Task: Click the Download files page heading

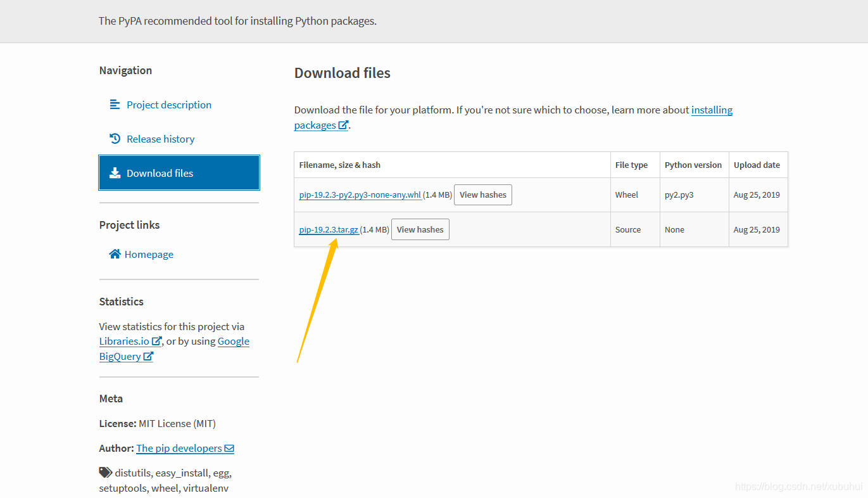Action: [343, 73]
